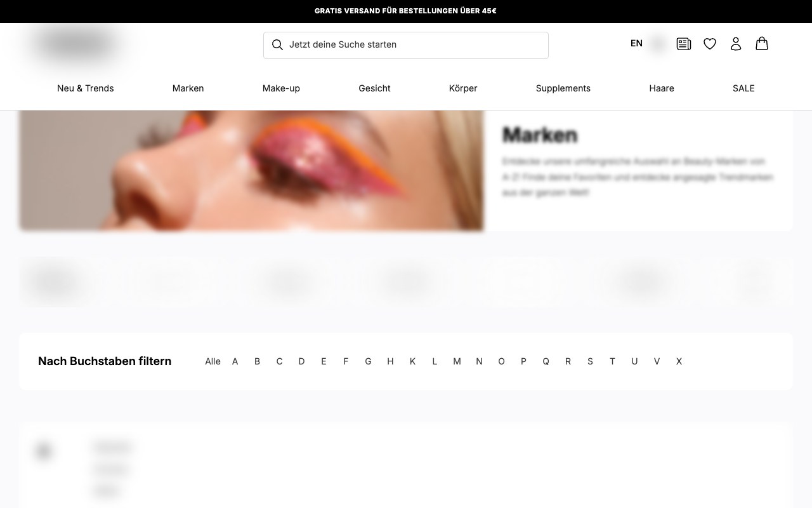
Task: Filter brands by letter P
Action: [523, 361]
